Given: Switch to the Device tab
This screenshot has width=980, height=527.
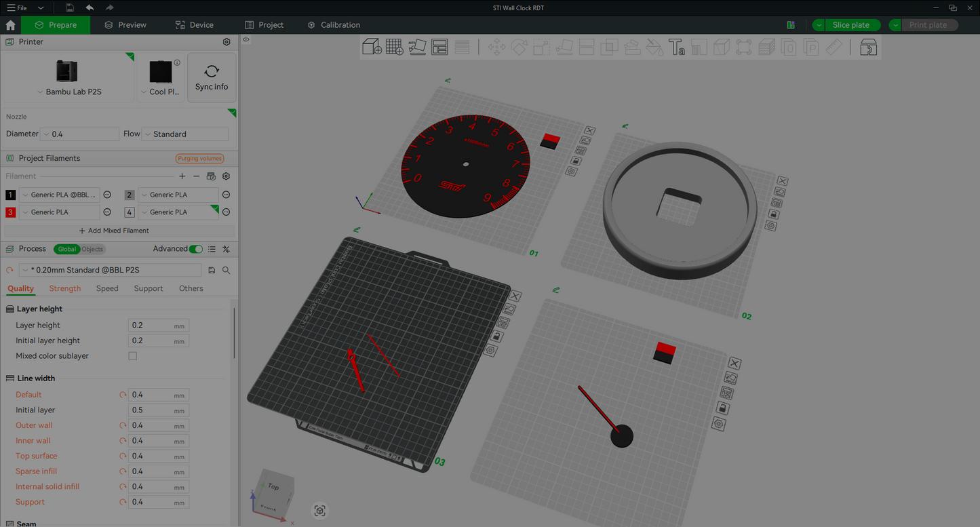Looking at the screenshot, I should point(195,25).
